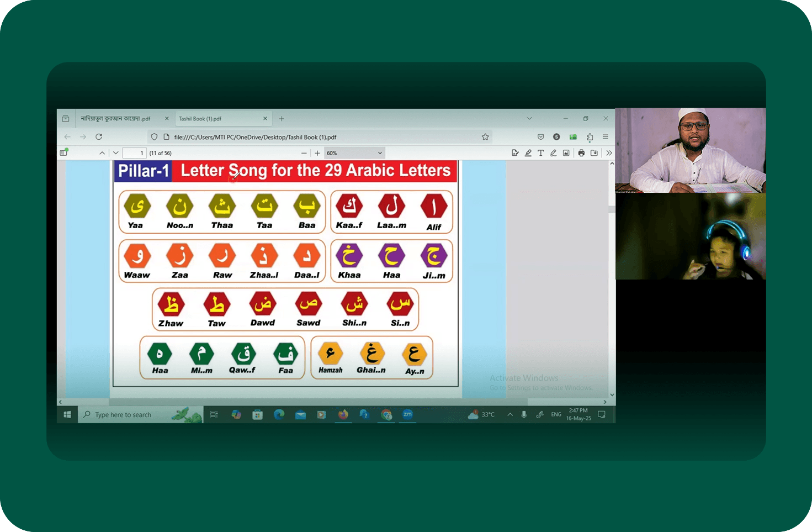
Task: Open the browser extensions puzzle icon
Action: point(590,137)
